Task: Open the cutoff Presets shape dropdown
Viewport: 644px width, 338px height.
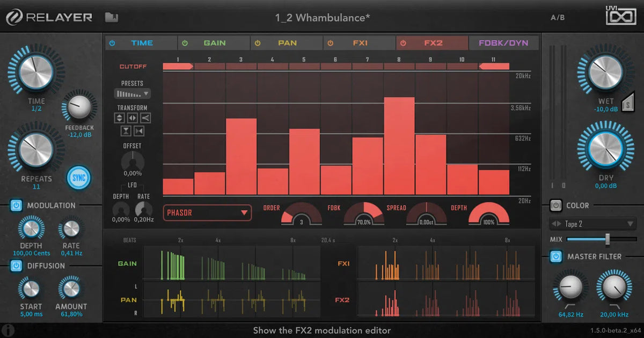Action: pos(132,94)
